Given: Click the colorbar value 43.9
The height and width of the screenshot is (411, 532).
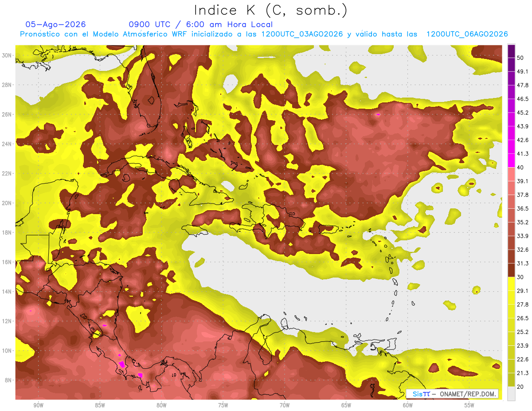Looking at the screenshot, I should pos(523,126).
